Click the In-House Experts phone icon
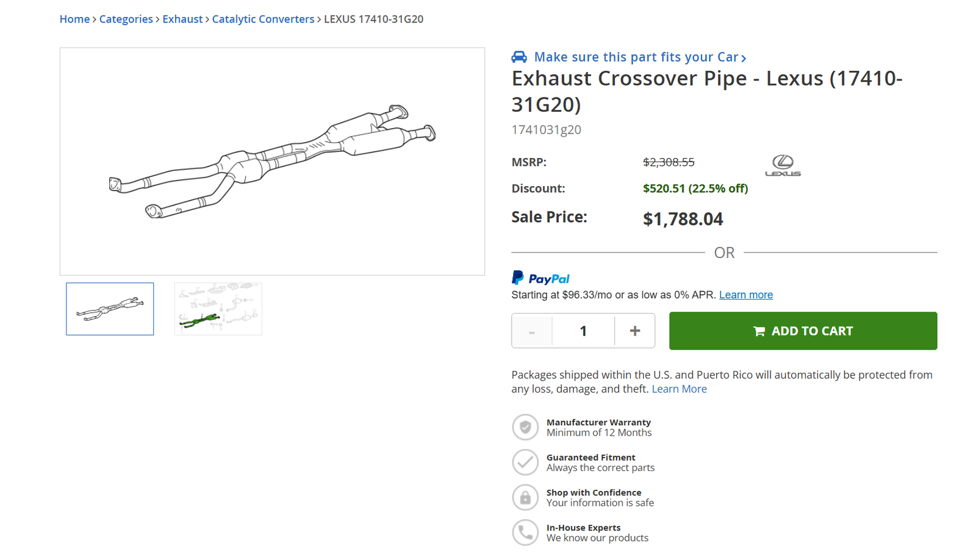The image size is (976, 560). 525,533
